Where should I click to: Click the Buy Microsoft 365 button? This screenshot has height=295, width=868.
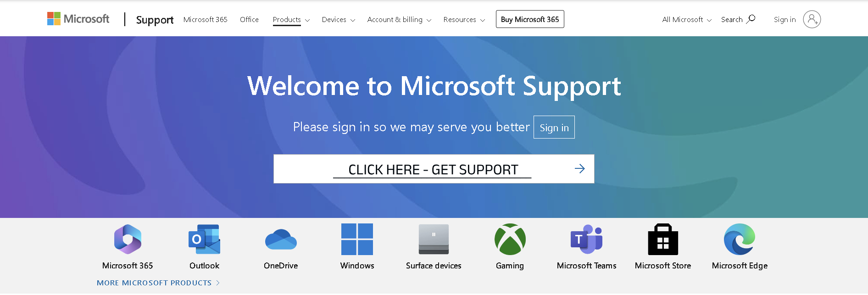[x=530, y=19]
